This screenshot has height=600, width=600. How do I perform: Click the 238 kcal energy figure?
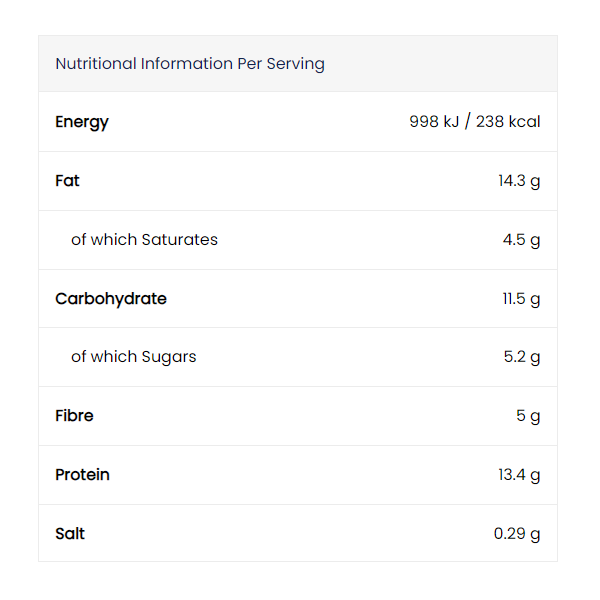point(508,122)
